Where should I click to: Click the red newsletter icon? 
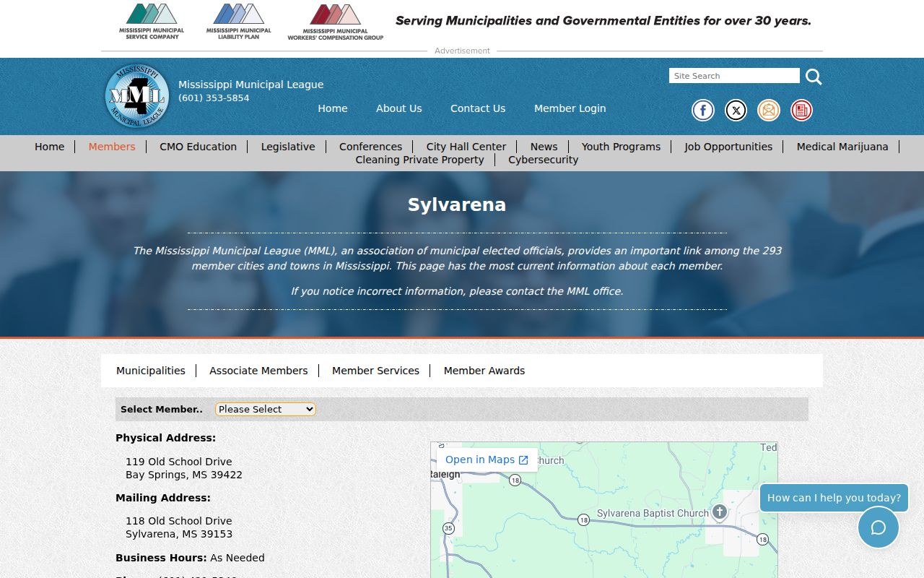tap(801, 110)
